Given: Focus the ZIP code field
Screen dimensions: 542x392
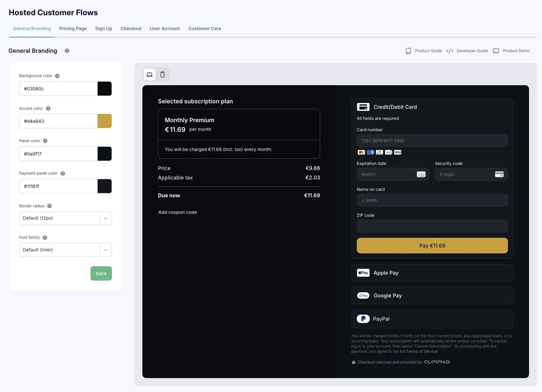Looking at the screenshot, I should pyautogui.click(x=432, y=226).
